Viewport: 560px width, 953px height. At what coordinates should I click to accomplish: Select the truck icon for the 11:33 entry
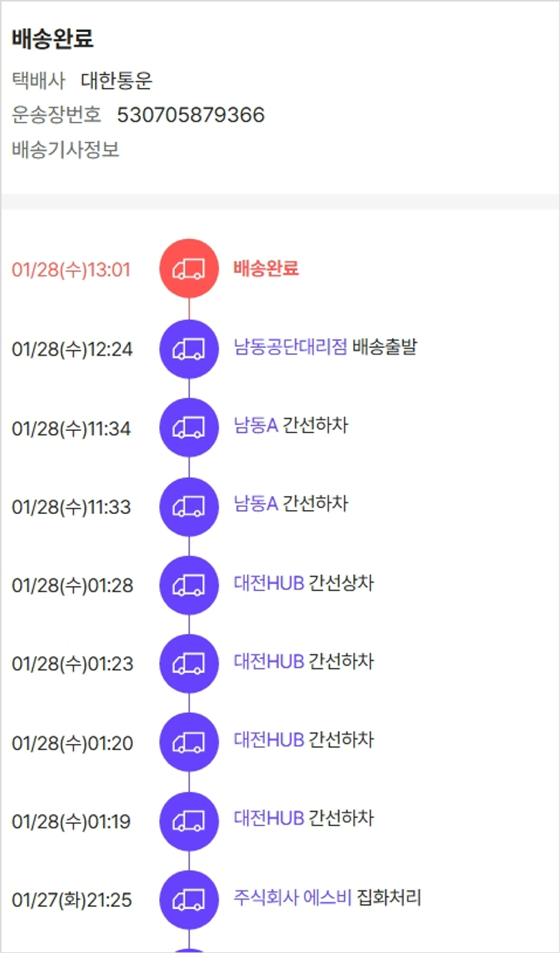189,506
